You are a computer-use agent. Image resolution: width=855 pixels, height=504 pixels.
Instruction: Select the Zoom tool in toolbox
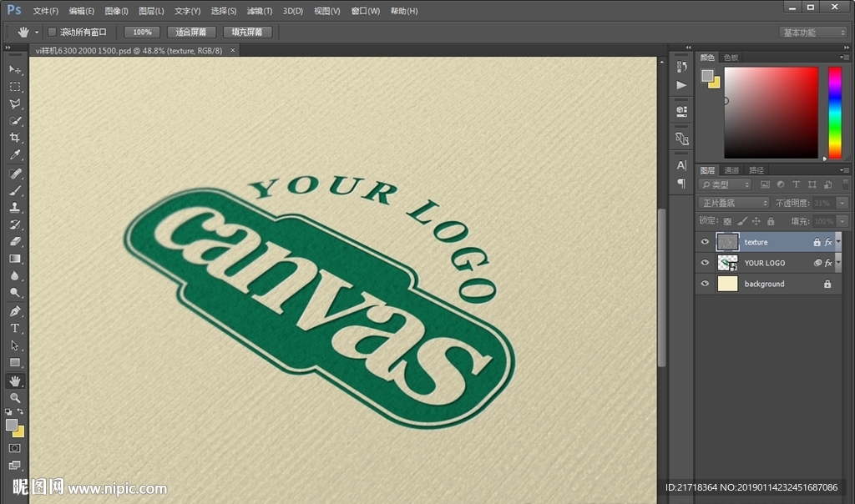(x=15, y=398)
